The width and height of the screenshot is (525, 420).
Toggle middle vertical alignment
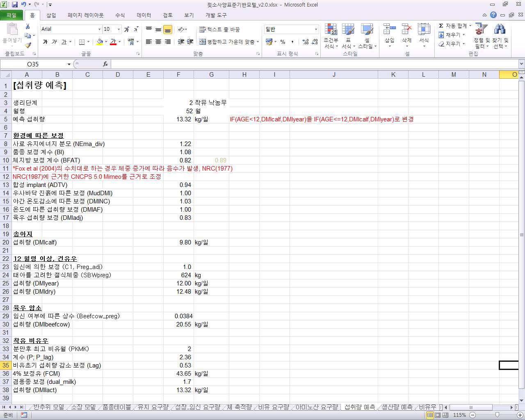(158, 30)
